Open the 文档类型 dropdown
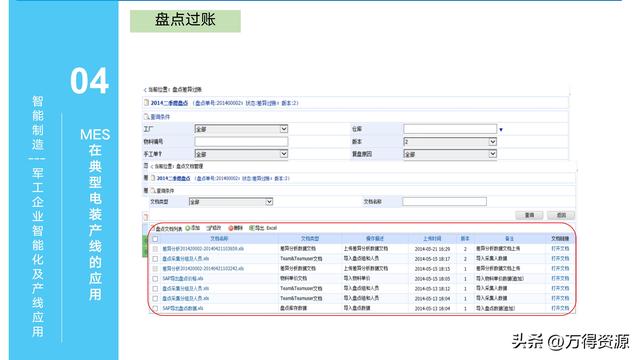This screenshot has width=640, height=360. coord(231,202)
